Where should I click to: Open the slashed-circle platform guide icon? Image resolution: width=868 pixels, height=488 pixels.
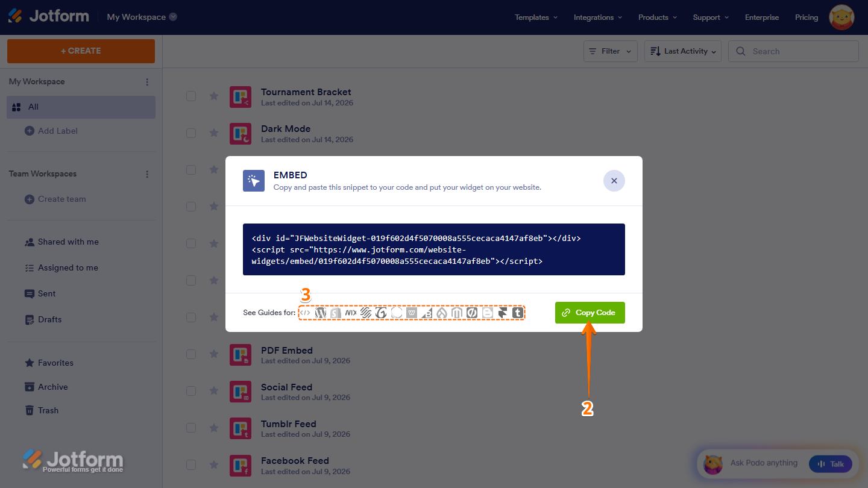coord(472,313)
